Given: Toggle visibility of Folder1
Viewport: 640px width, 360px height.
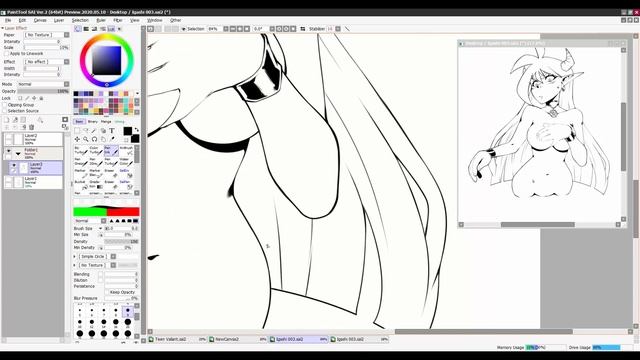Looking at the screenshot, I should (x=9, y=151).
